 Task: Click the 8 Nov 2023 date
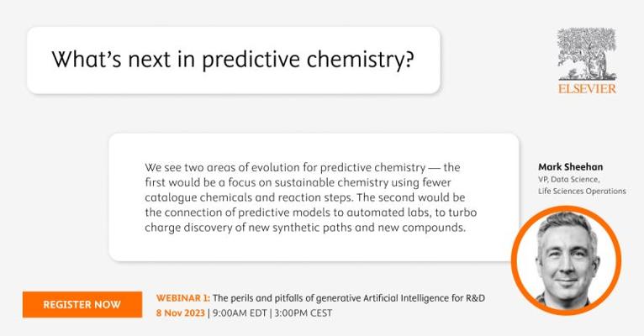point(180,313)
